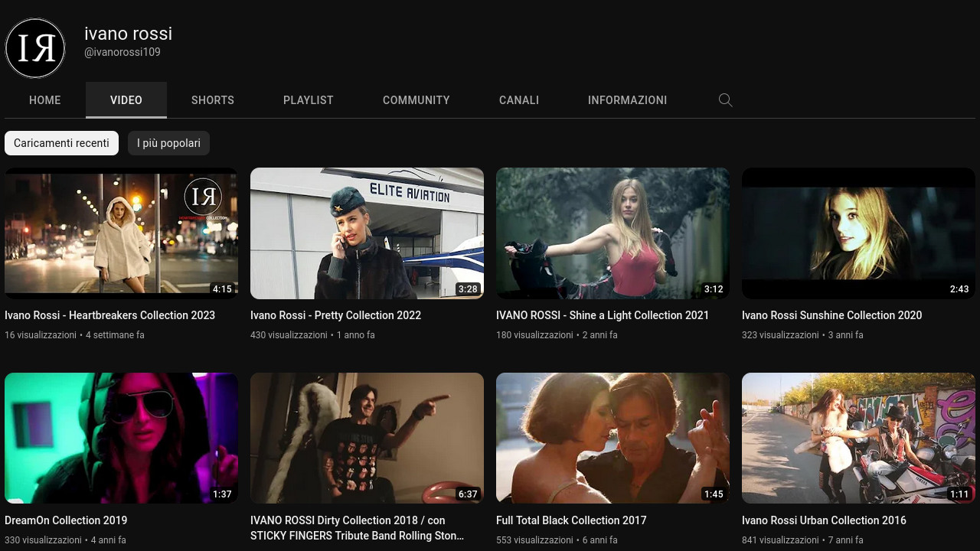Open the CANALI tab
Viewport: 980px width, 551px height.
point(519,100)
